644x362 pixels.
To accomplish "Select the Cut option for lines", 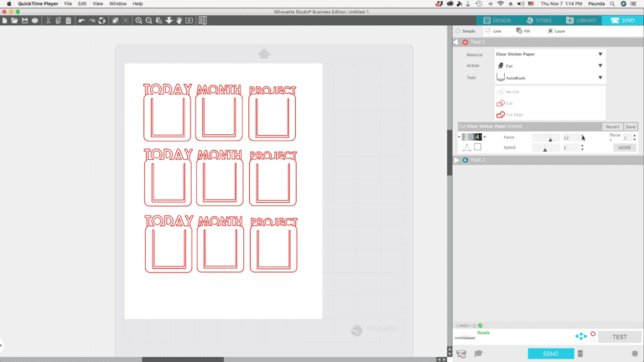I will click(505, 103).
